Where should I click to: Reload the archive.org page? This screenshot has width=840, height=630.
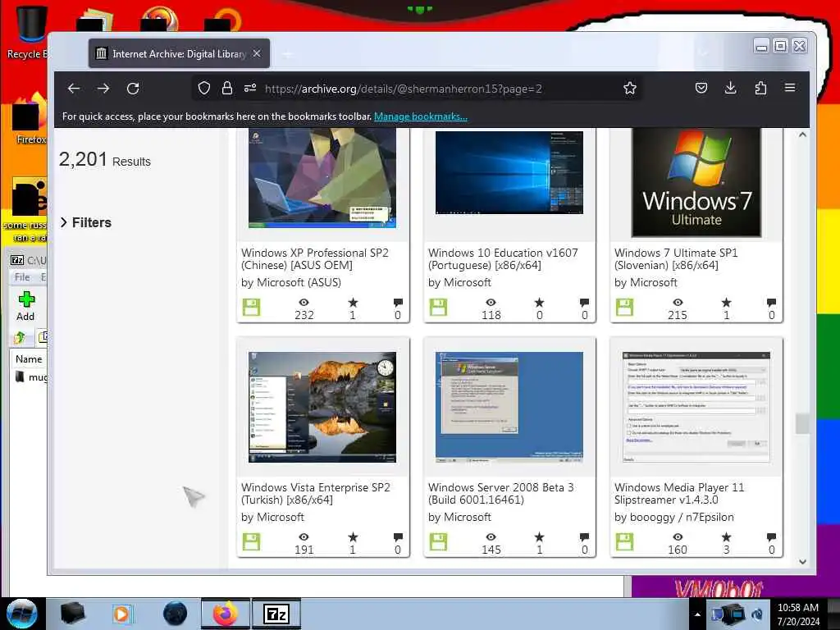(133, 89)
